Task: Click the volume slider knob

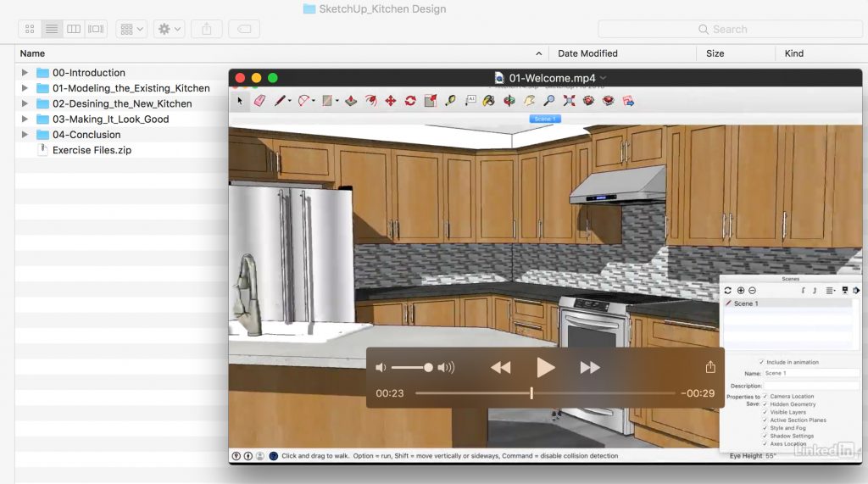Action: click(428, 368)
